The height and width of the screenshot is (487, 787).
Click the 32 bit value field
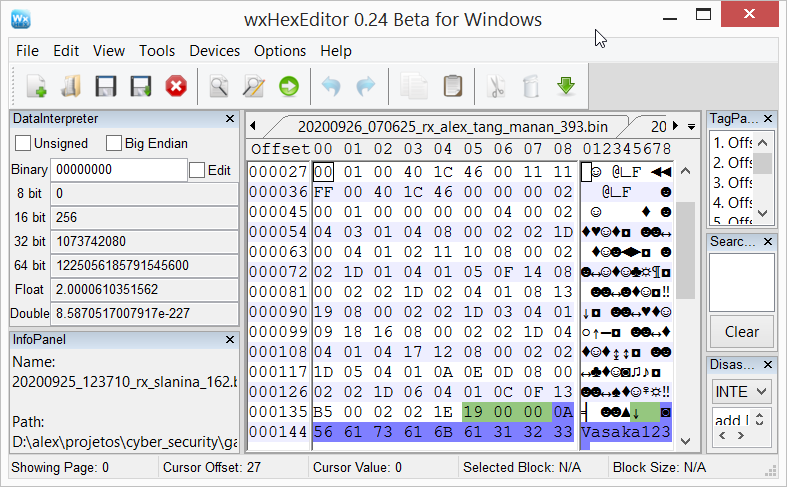144,241
